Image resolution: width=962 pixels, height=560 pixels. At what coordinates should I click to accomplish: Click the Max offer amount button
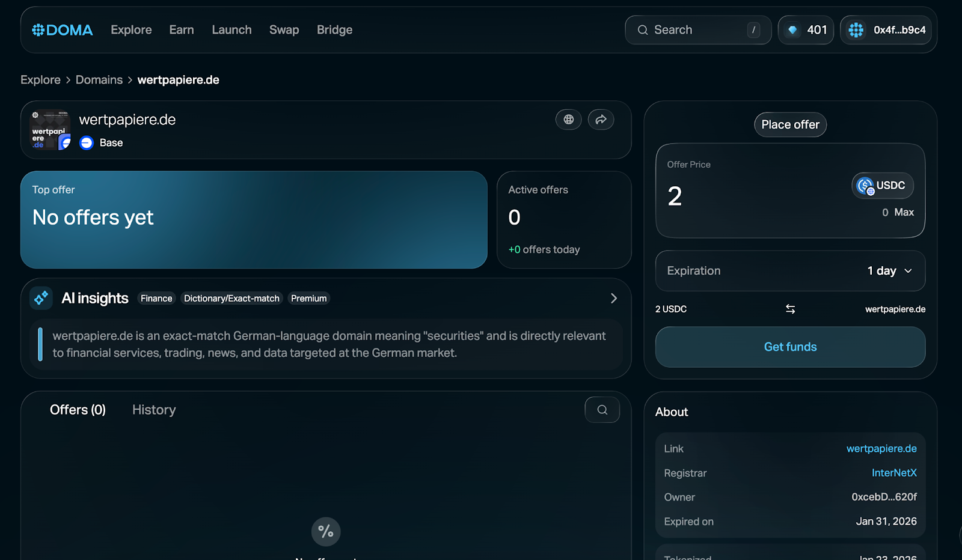pyautogui.click(x=904, y=212)
